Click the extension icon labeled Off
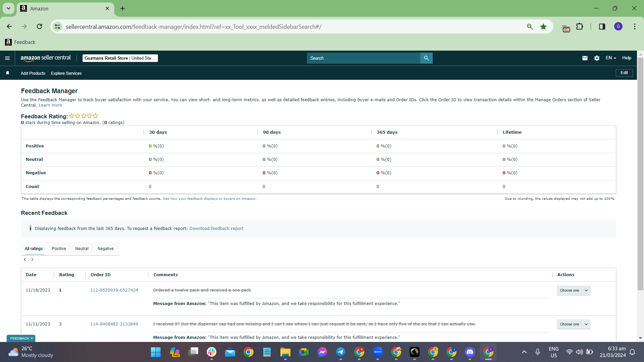Viewport: 644px width, 362px height. [x=566, y=28]
